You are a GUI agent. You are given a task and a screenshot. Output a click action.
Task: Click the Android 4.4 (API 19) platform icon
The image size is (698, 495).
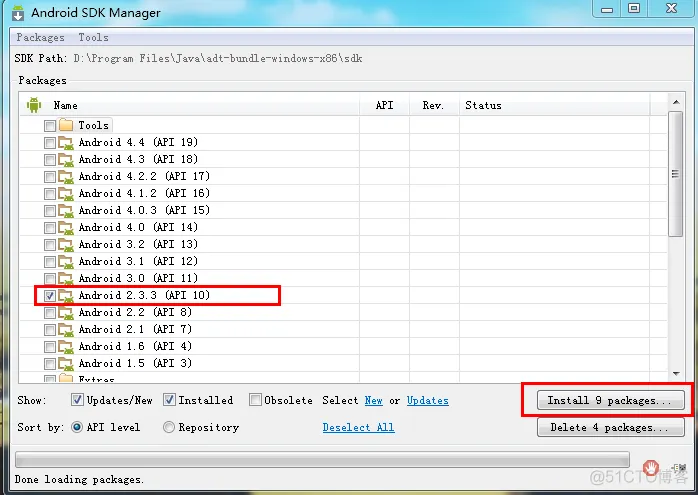(x=66, y=143)
